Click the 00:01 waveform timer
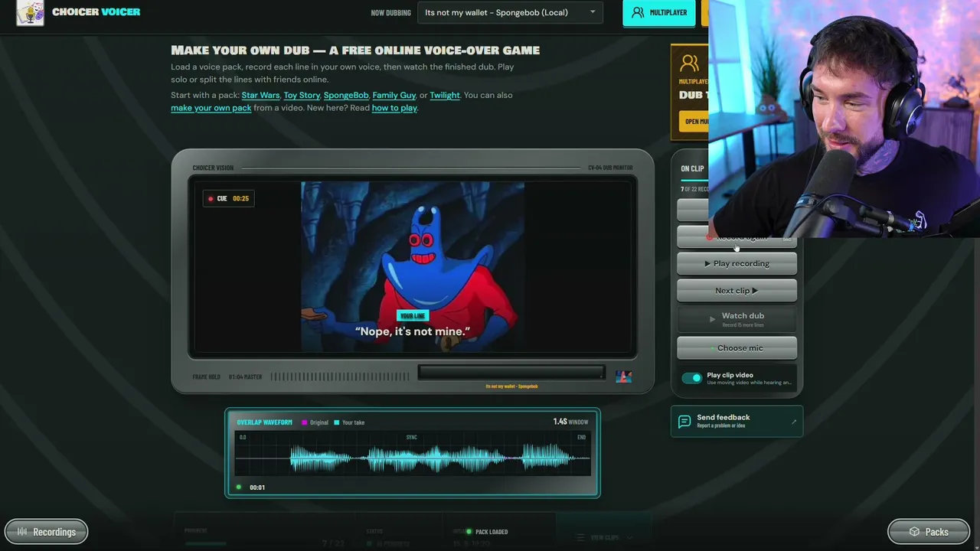980x551 pixels. coord(257,487)
